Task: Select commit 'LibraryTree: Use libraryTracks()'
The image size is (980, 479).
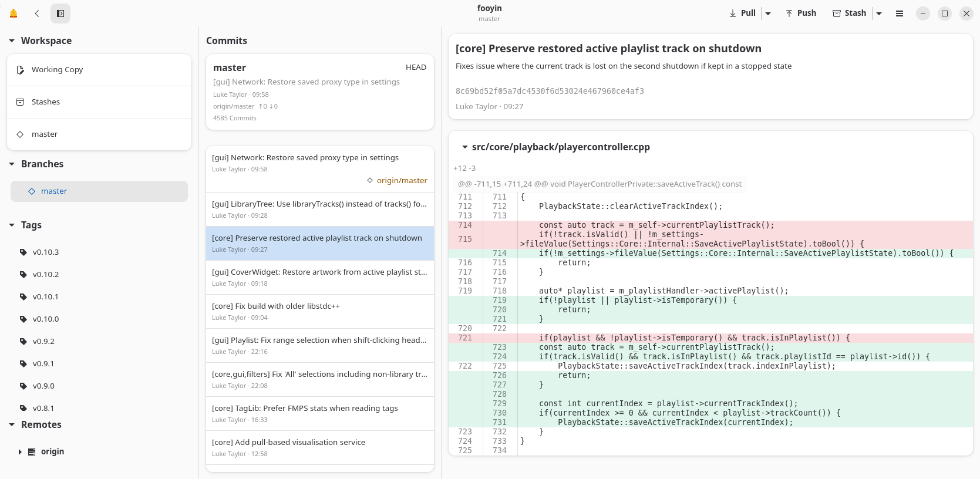Action: (x=320, y=210)
